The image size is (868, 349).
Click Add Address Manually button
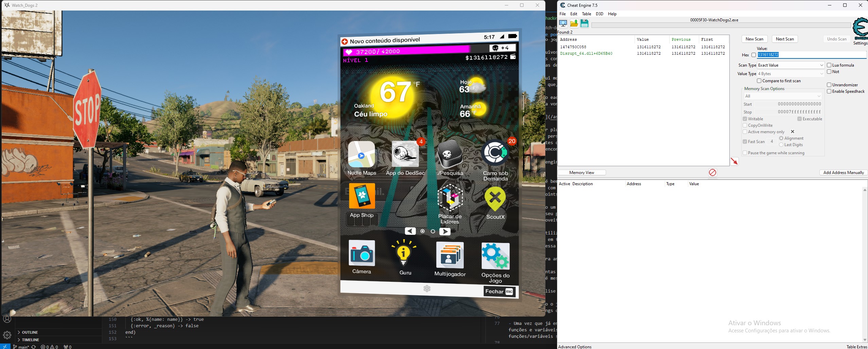(x=844, y=173)
